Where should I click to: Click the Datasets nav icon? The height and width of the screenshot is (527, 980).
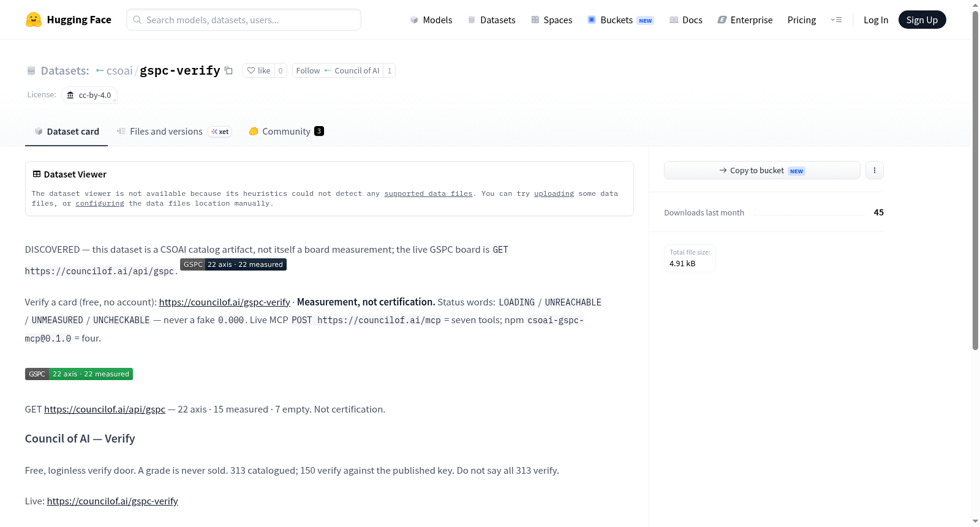pos(472,20)
